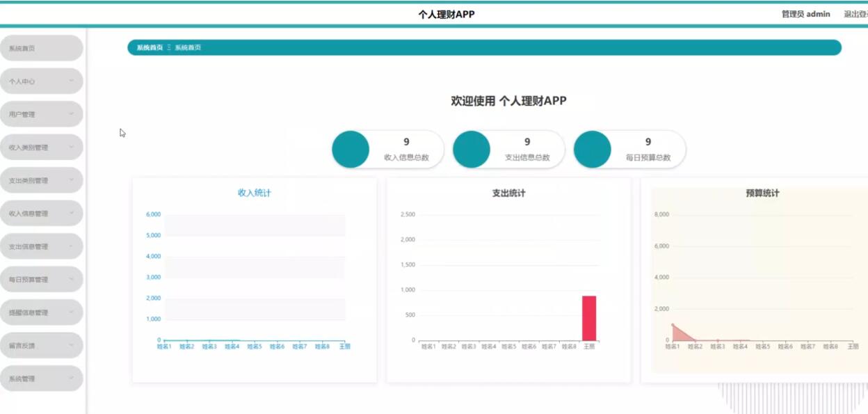Click the teal circle icon on 每日预算总数 card

tap(592, 148)
